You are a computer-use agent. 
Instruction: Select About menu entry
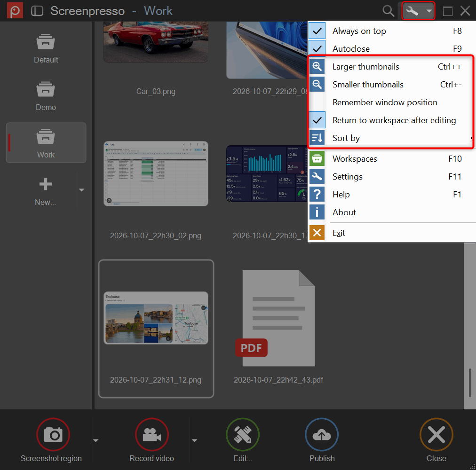[392, 212]
